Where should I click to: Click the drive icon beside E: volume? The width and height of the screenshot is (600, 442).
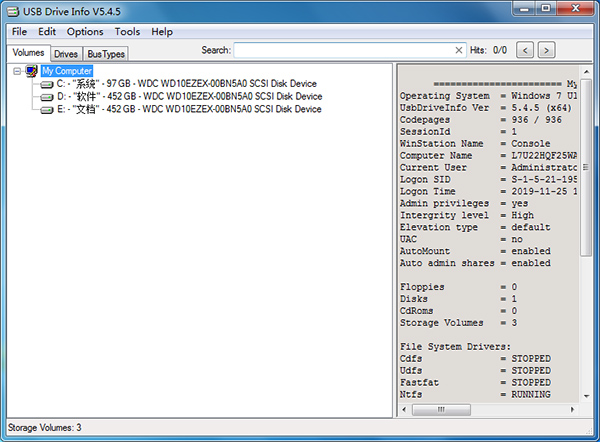coord(47,110)
